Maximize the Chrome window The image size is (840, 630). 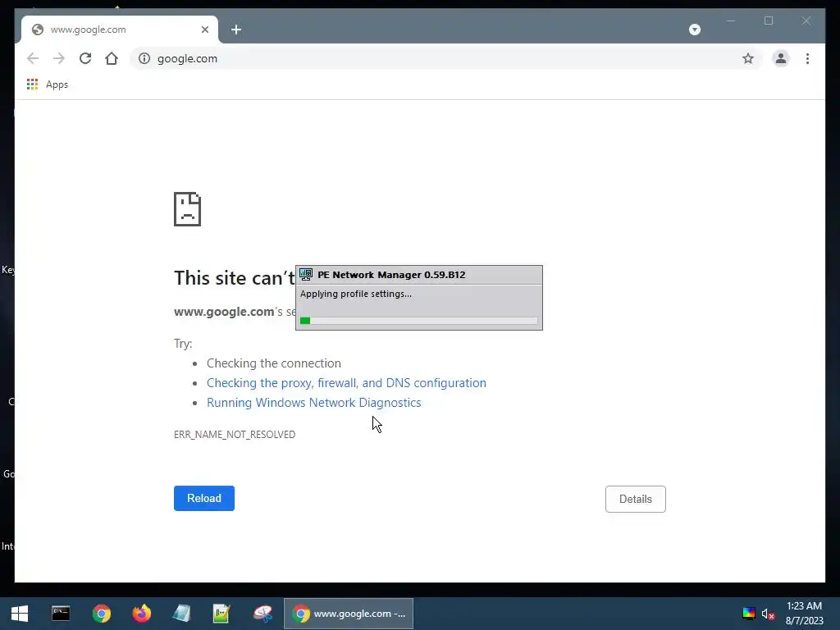pos(769,21)
